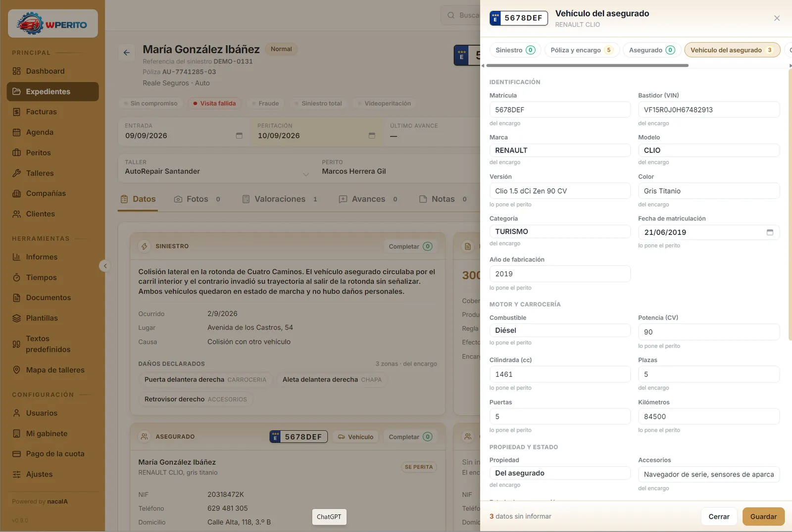The width and height of the screenshot is (792, 532).
Task: Click Pago de la cuota card icon
Action: coord(16,454)
